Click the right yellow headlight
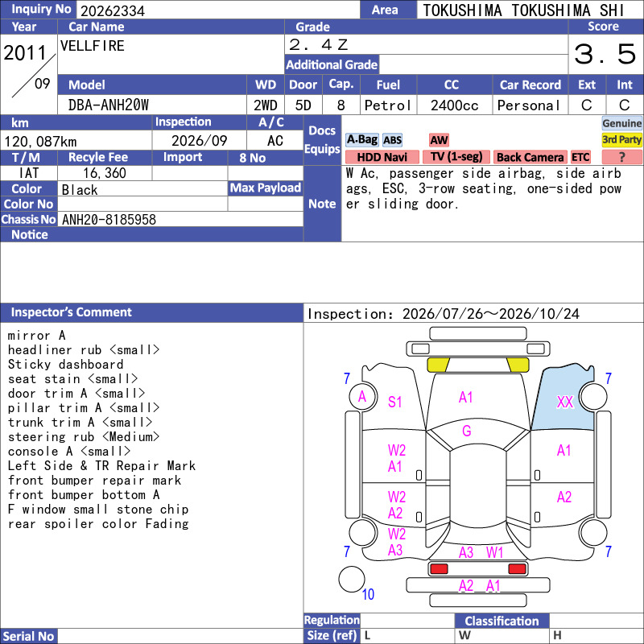 [518, 365]
